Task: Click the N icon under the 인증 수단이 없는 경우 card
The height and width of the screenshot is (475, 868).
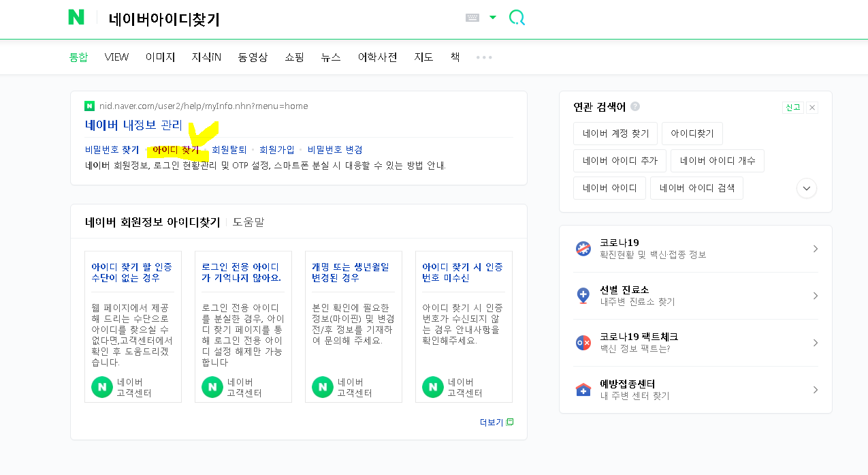Action: click(102, 387)
